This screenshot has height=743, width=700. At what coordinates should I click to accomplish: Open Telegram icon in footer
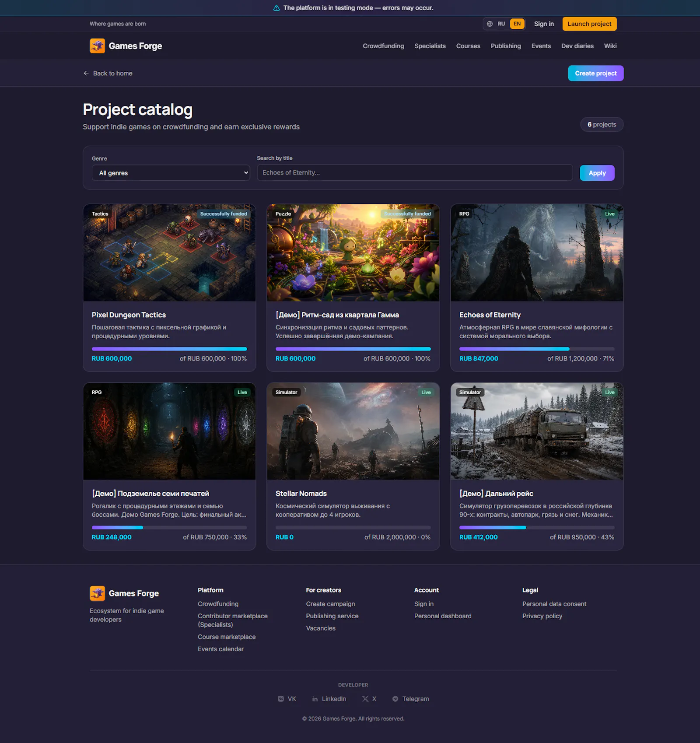pyautogui.click(x=395, y=699)
